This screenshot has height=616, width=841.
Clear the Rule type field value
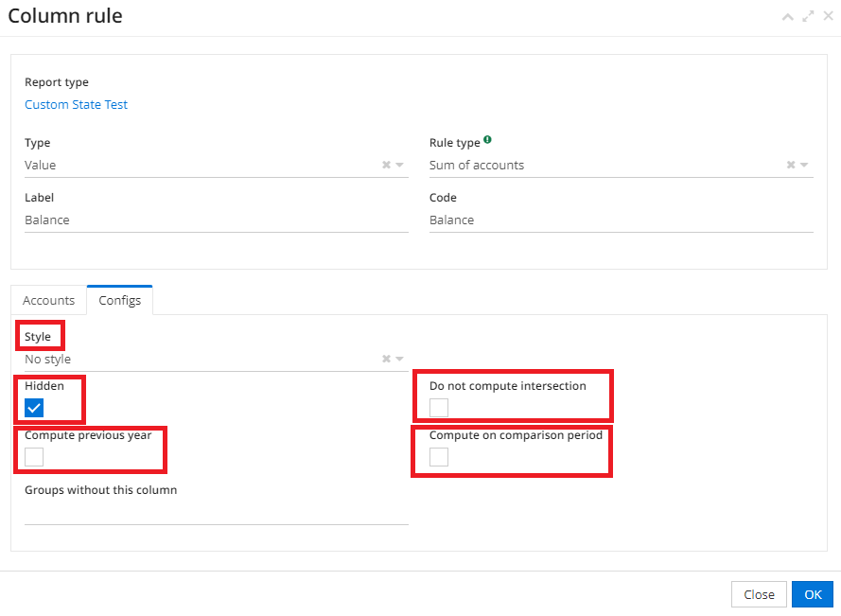[x=791, y=165]
